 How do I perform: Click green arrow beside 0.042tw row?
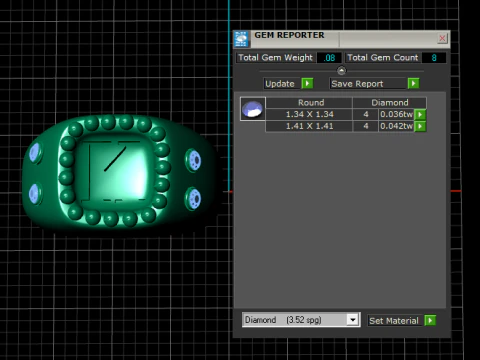420,126
